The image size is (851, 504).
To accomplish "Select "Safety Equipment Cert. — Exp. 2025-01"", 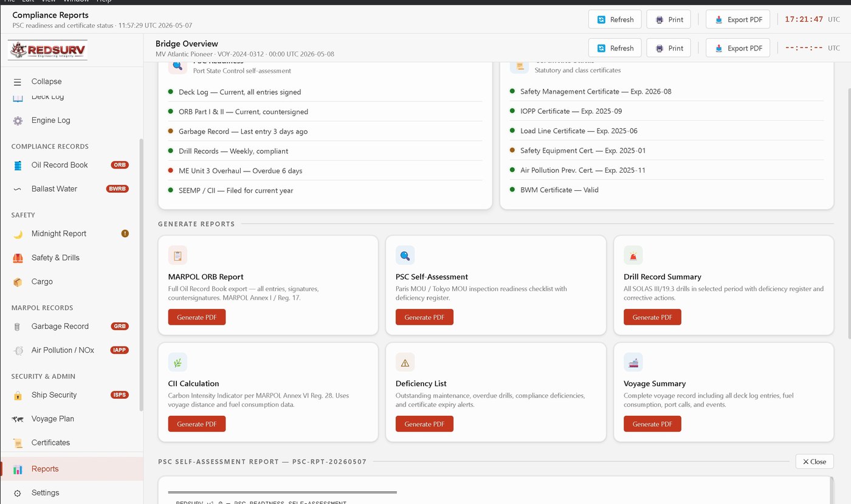I will 667,151.
